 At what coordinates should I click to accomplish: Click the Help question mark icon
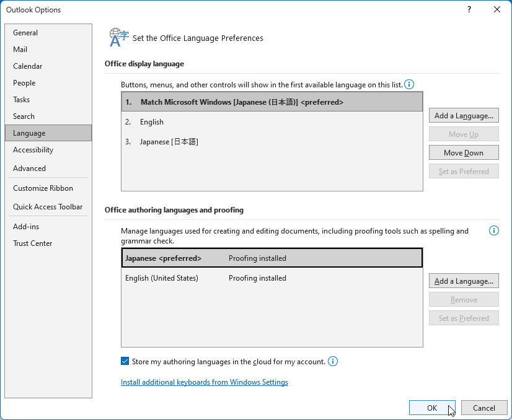469,9
